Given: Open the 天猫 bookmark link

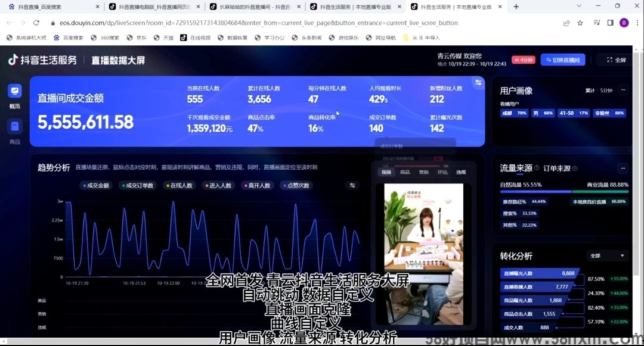Looking at the screenshot, I should 163,38.
